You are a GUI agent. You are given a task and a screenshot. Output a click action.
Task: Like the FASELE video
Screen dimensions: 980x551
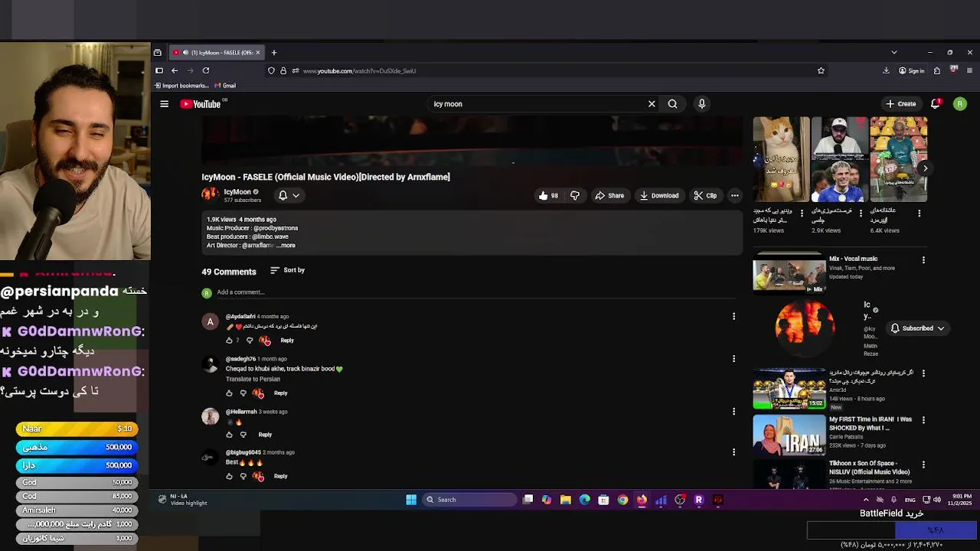(547, 195)
